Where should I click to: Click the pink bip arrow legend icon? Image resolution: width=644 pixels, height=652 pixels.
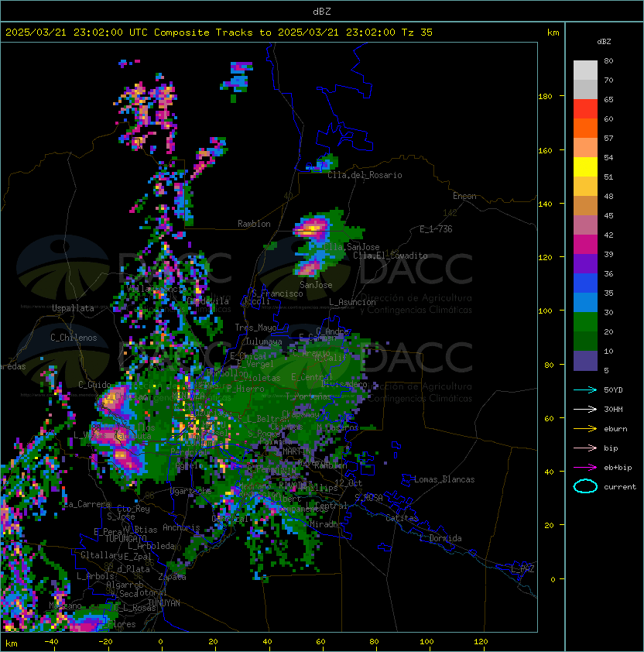point(585,448)
